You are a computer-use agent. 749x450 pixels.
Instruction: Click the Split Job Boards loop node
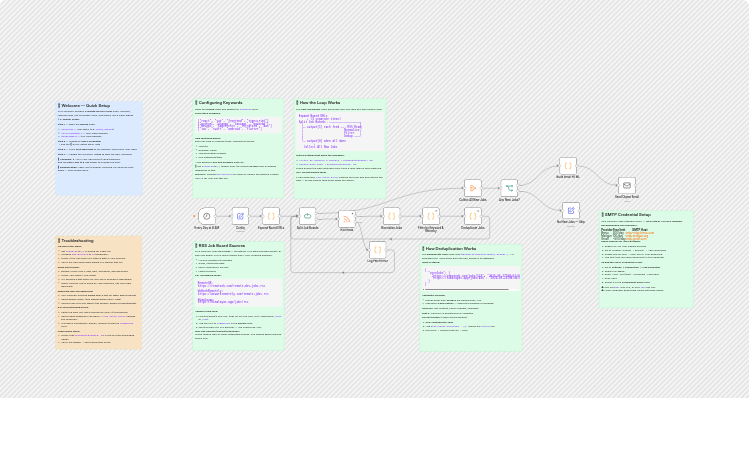[x=308, y=216]
